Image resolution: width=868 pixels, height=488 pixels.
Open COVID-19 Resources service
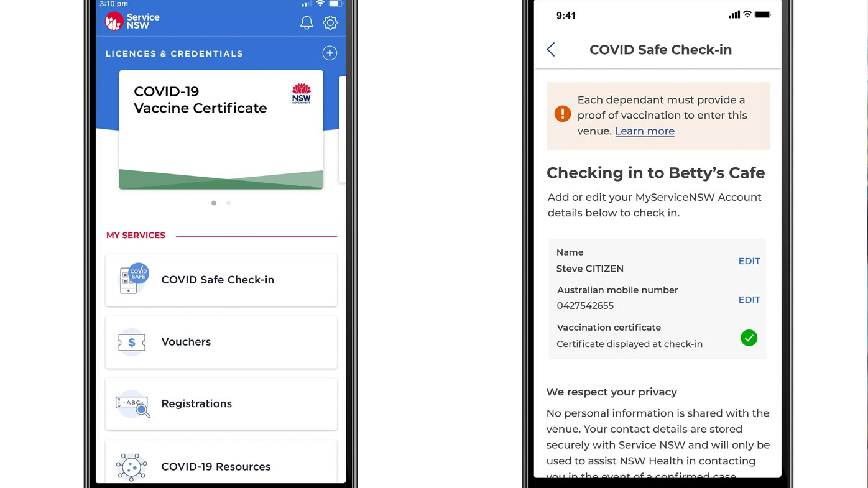[221, 462]
